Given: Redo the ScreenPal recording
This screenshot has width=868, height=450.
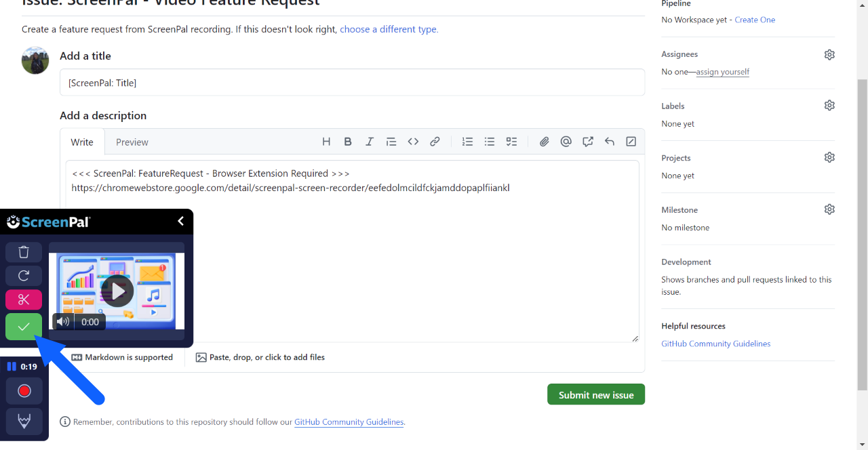Looking at the screenshot, I should 24,276.
